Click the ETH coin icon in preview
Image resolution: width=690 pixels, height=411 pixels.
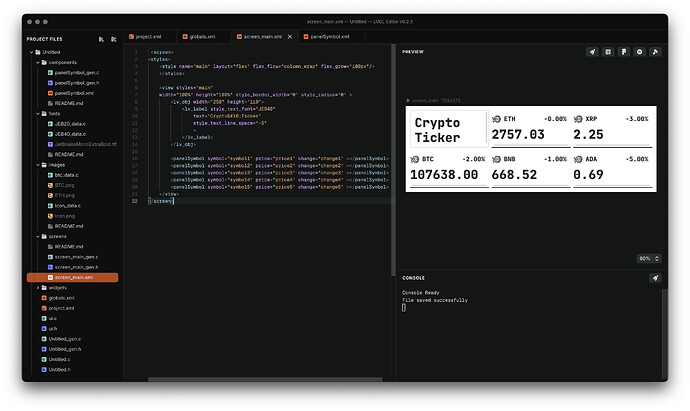coord(496,119)
